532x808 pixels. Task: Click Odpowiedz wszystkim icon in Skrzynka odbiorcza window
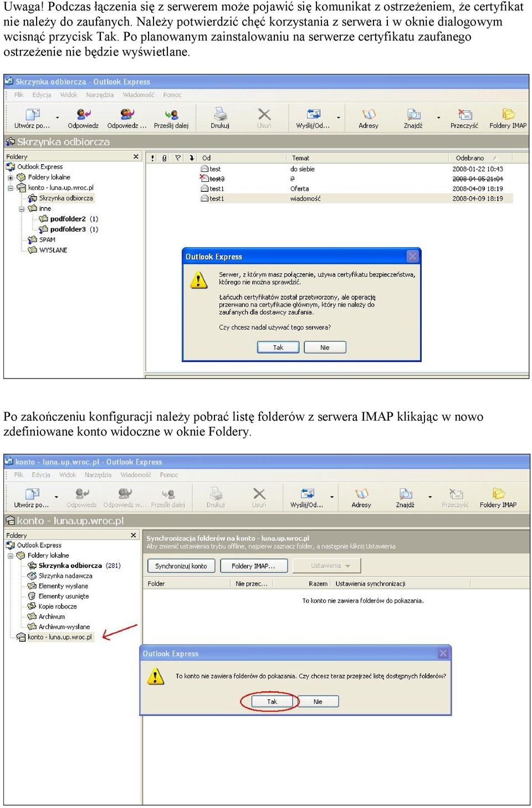coord(127,114)
